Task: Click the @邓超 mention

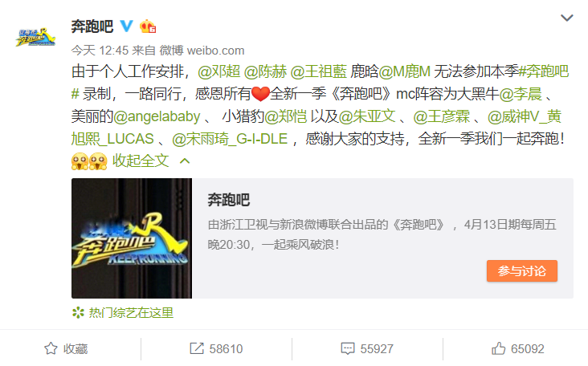Action: point(219,71)
